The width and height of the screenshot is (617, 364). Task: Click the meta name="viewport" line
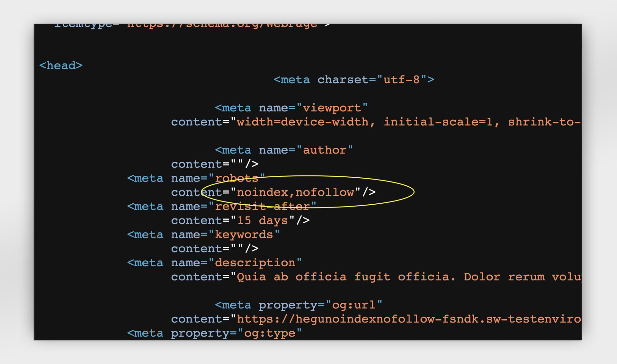(291, 108)
